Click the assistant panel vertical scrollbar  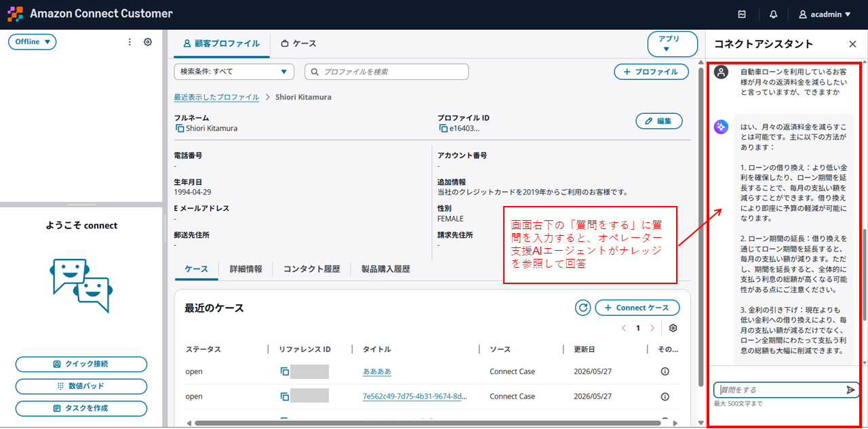coord(864,274)
